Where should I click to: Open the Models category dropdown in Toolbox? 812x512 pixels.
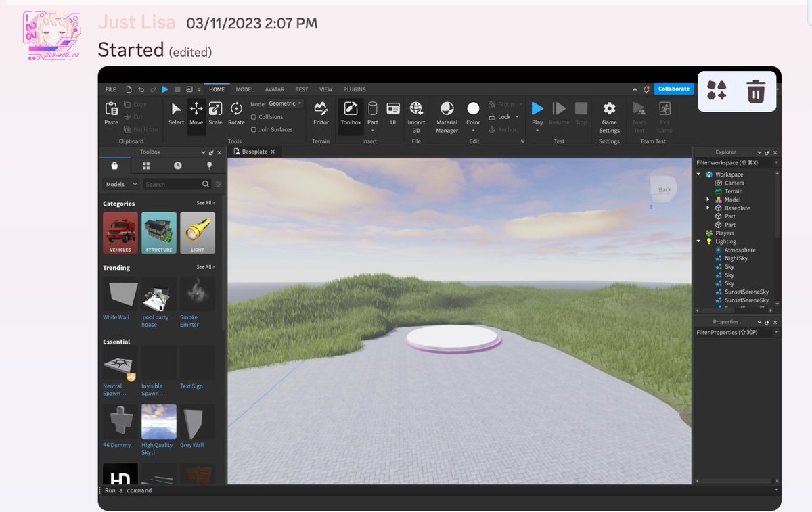pyautogui.click(x=121, y=184)
